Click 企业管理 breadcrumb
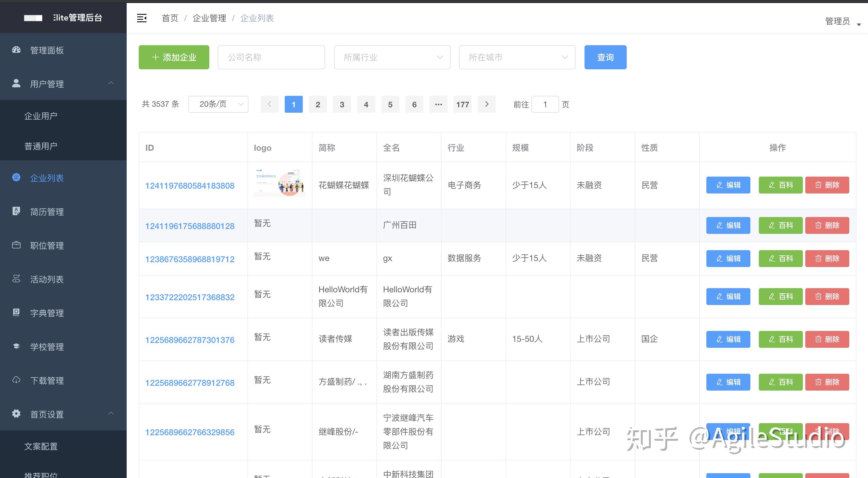Image resolution: width=868 pixels, height=478 pixels. coord(209,18)
